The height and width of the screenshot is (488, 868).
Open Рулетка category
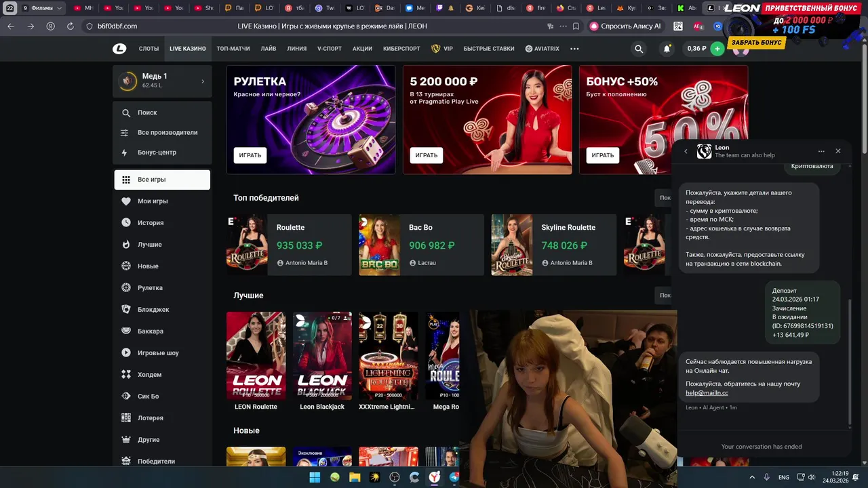tap(162, 288)
